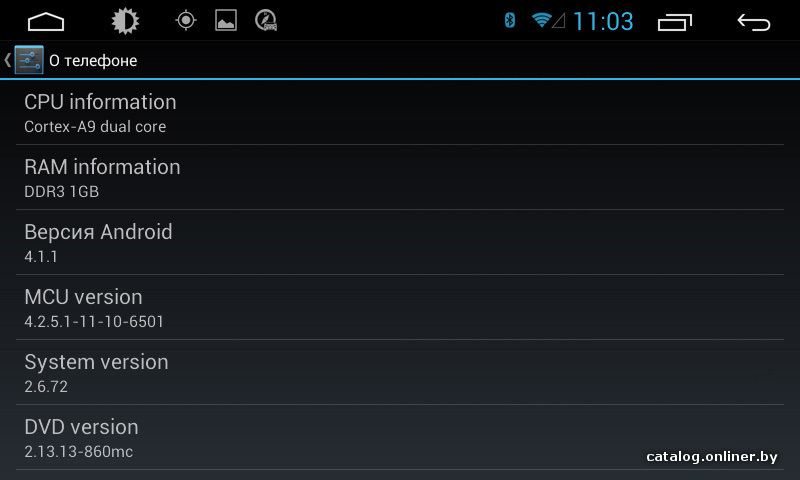Select the System version row

(400, 372)
